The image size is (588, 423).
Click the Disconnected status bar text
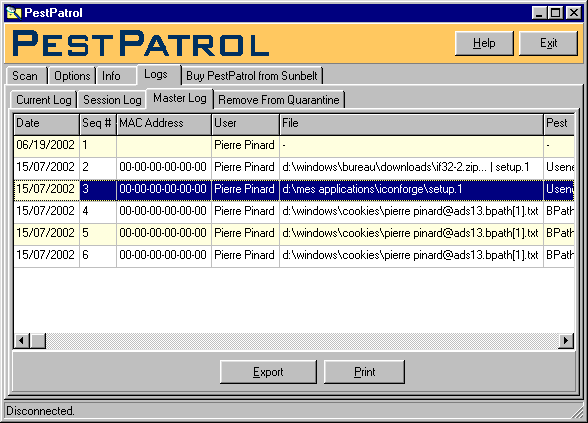coord(40,411)
